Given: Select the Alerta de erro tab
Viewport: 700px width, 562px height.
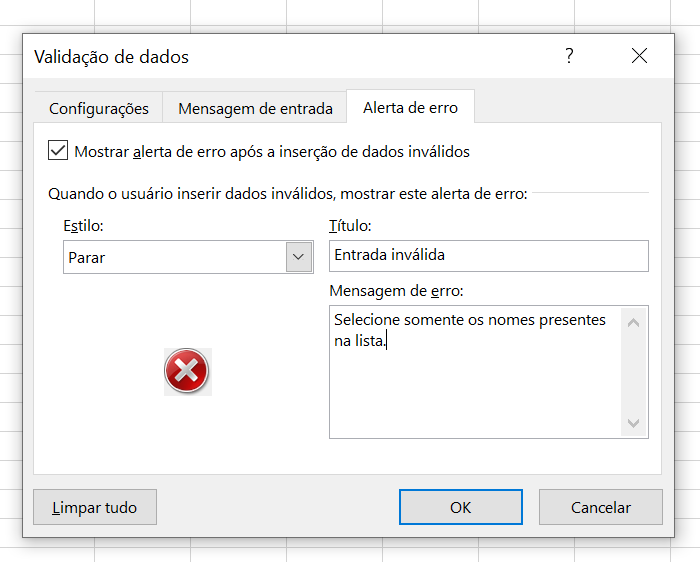Looking at the screenshot, I should point(410,108).
